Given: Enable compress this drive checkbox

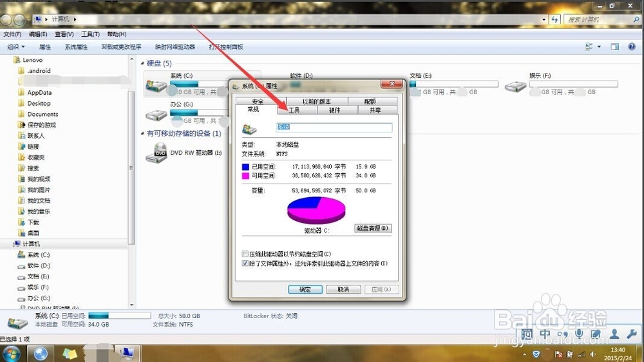Looking at the screenshot, I should (x=245, y=254).
